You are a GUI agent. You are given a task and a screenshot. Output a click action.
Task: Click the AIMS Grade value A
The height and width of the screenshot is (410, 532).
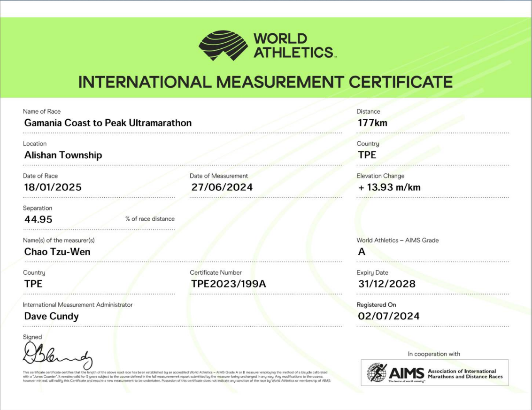point(362,252)
